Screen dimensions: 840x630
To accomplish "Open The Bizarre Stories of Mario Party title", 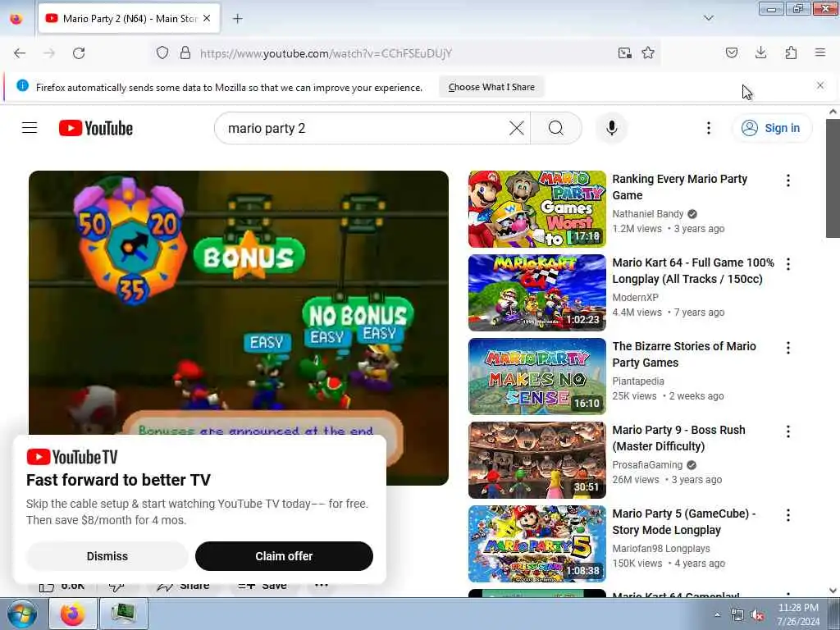I will [684, 354].
